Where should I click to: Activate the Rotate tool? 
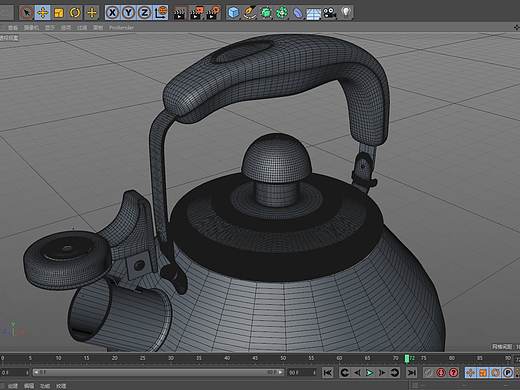75,13
